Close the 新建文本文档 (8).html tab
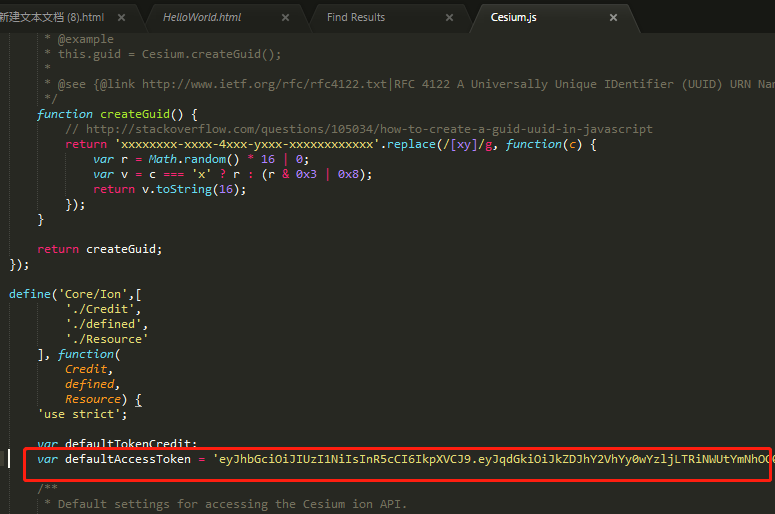The width and height of the screenshot is (775, 514). [x=122, y=17]
